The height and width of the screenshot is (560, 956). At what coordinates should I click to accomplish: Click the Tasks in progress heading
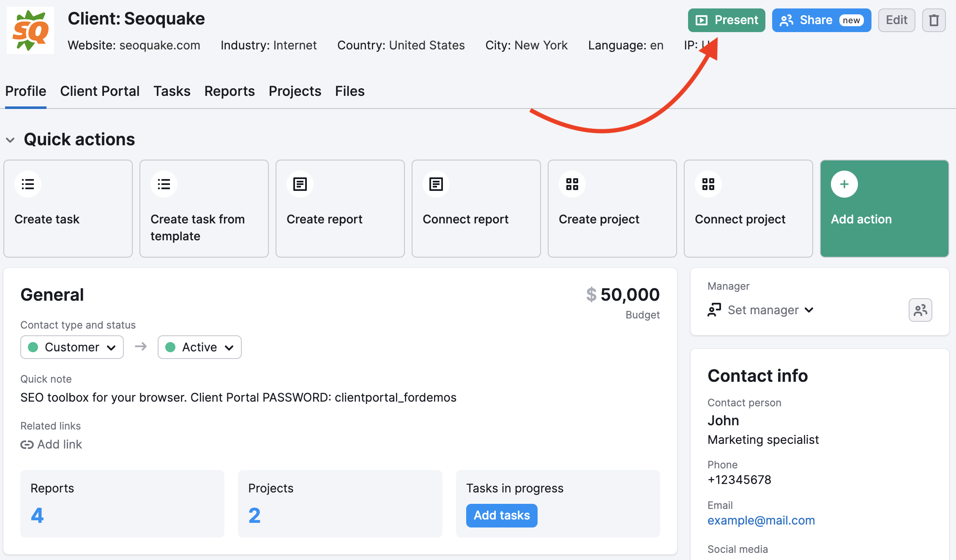pyautogui.click(x=515, y=488)
